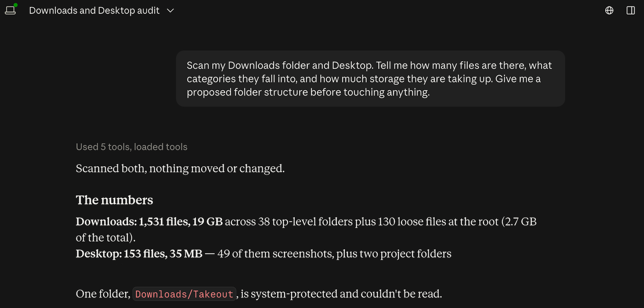The height and width of the screenshot is (308, 644).
Task: Click the laptop icon in the header
Action: (x=10, y=10)
